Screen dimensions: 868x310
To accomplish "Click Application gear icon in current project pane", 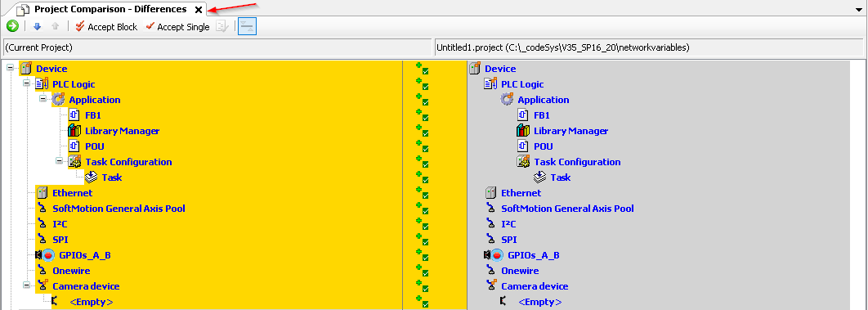I will click(59, 100).
